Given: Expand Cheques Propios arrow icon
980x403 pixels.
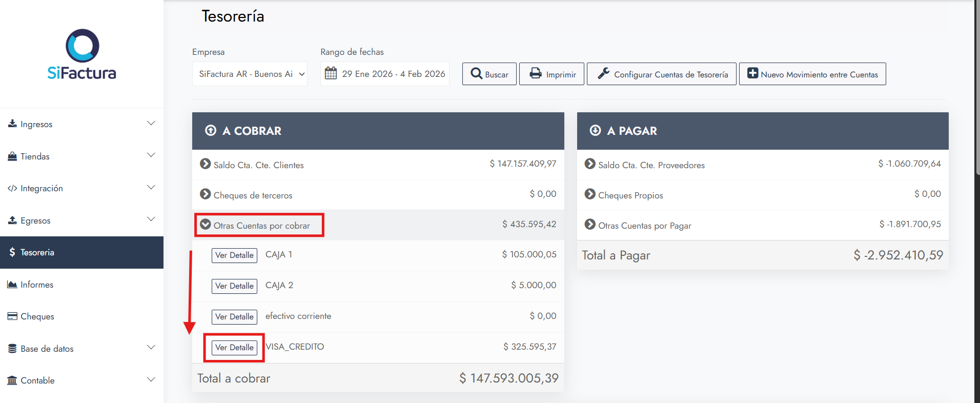Looking at the screenshot, I should coord(590,194).
